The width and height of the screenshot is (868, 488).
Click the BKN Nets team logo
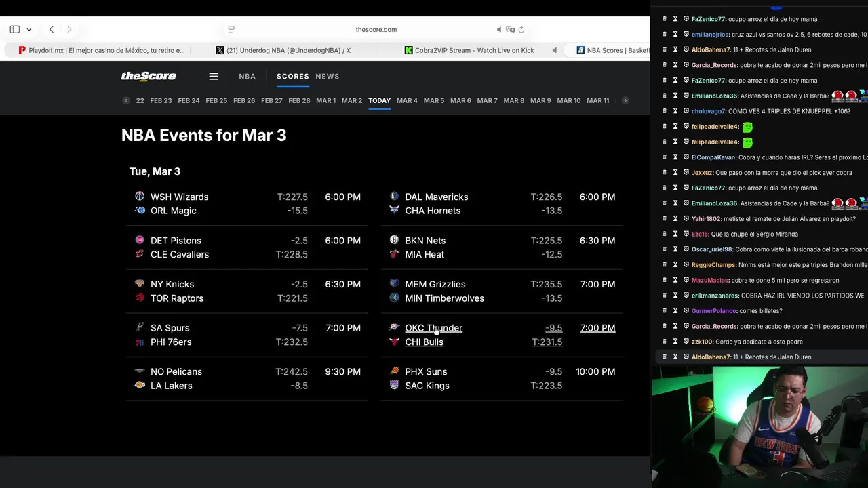tap(395, 240)
